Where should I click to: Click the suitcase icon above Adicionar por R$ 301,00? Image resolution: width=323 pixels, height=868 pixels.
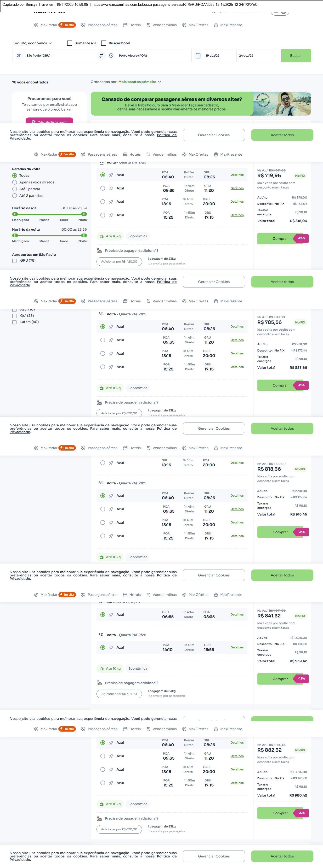(99, 683)
